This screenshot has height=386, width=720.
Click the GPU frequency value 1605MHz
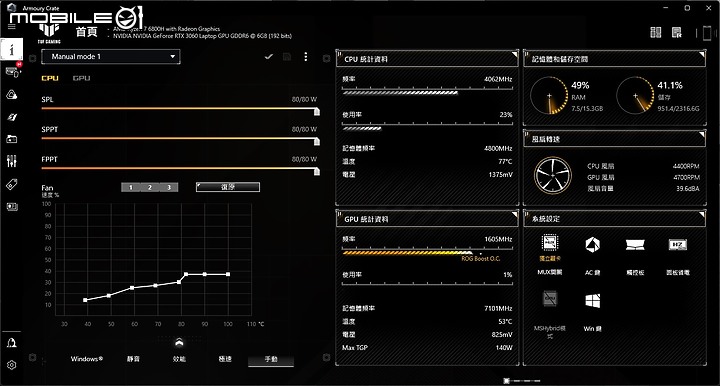coord(498,239)
